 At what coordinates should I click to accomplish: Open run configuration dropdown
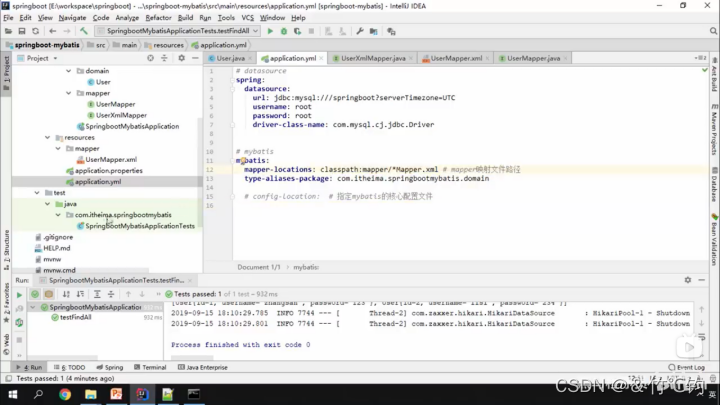pyautogui.click(x=177, y=31)
